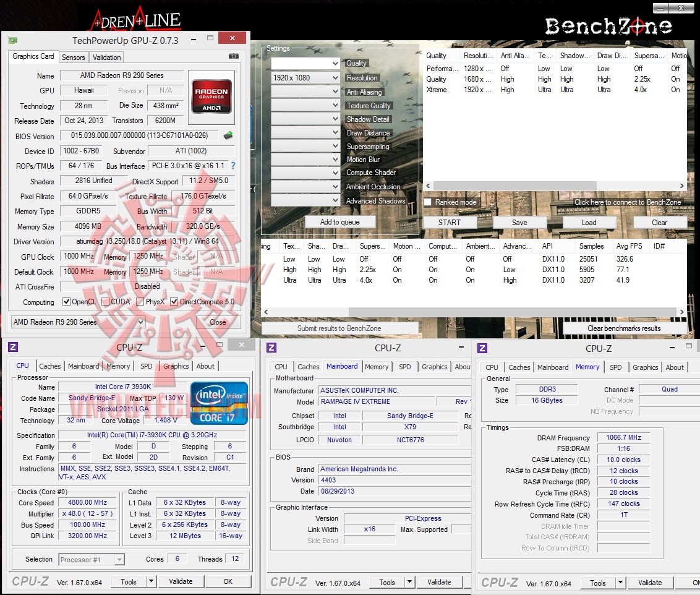The height and width of the screenshot is (595, 700).
Task: Click the GPU Clock 1000 MHz field
Action: pos(79,256)
